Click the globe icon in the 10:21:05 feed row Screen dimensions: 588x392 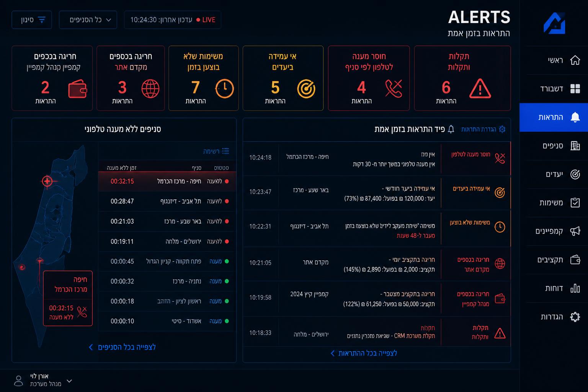click(x=500, y=263)
